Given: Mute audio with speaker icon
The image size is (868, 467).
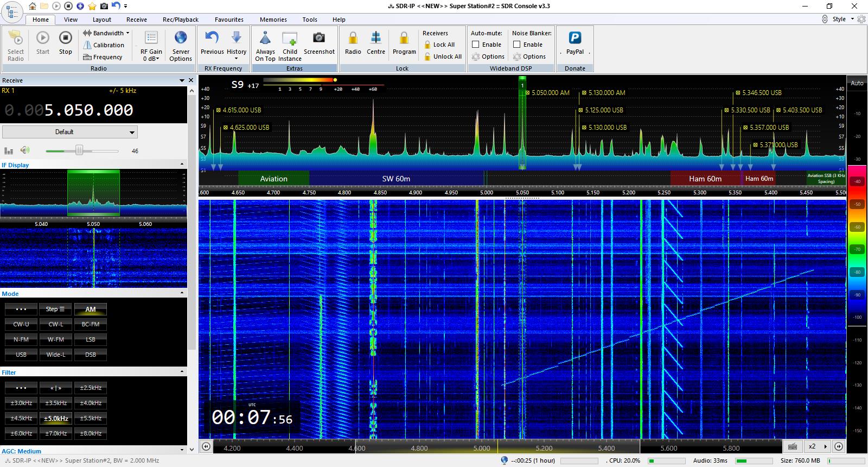Looking at the screenshot, I should click(25, 150).
